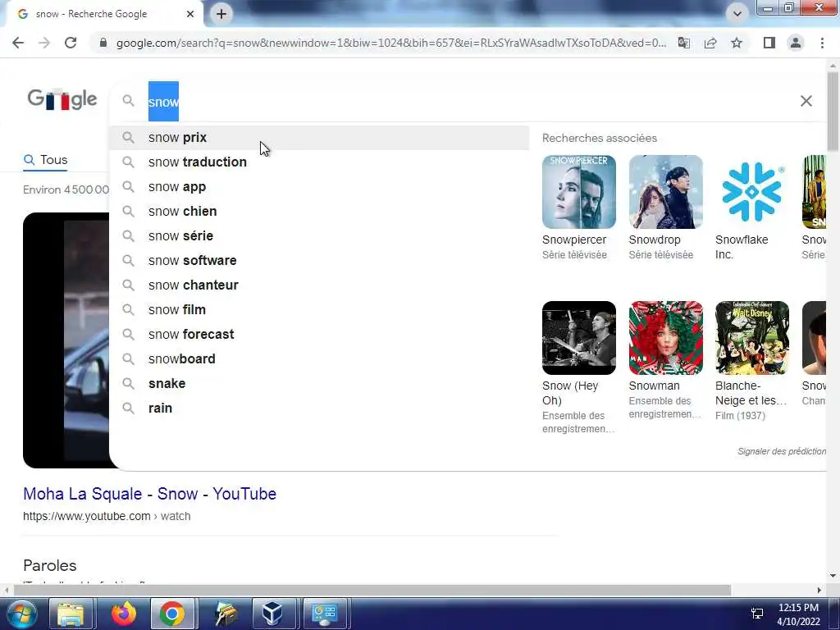Close the 'snow - Recherche Google' tab
The height and width of the screenshot is (630, 840).
click(190, 14)
